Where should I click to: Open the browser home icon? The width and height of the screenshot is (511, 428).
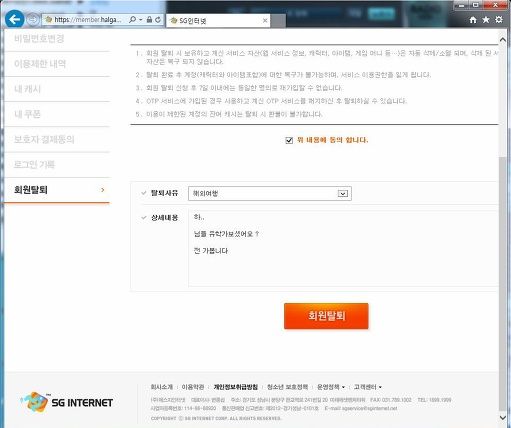coord(473,20)
